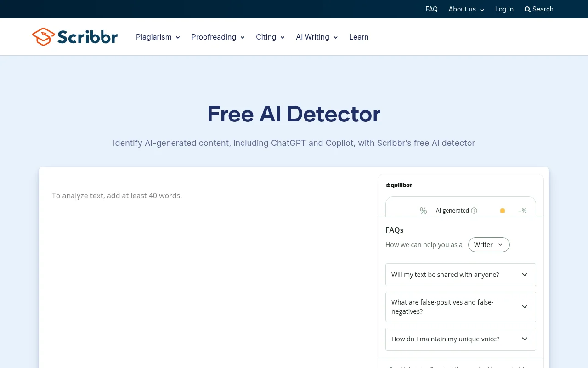The width and height of the screenshot is (588, 368).
Task: Expand 'What are false-positives and false-negatives?' question
Action: point(461,307)
